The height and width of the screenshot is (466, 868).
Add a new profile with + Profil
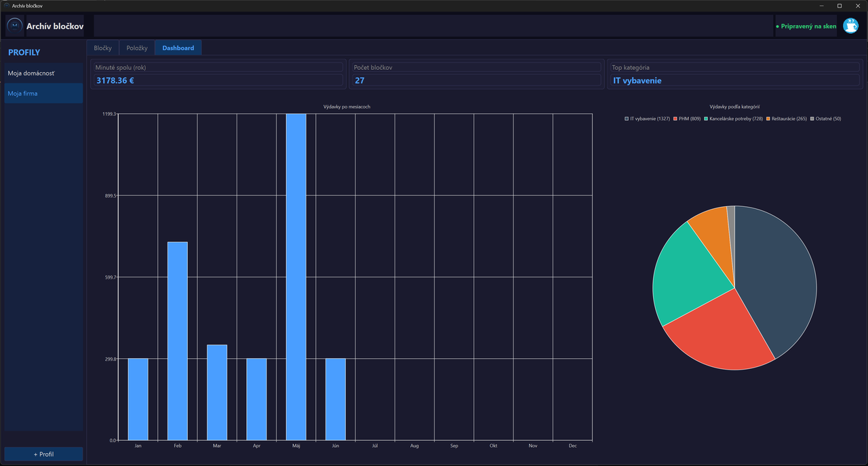point(43,454)
